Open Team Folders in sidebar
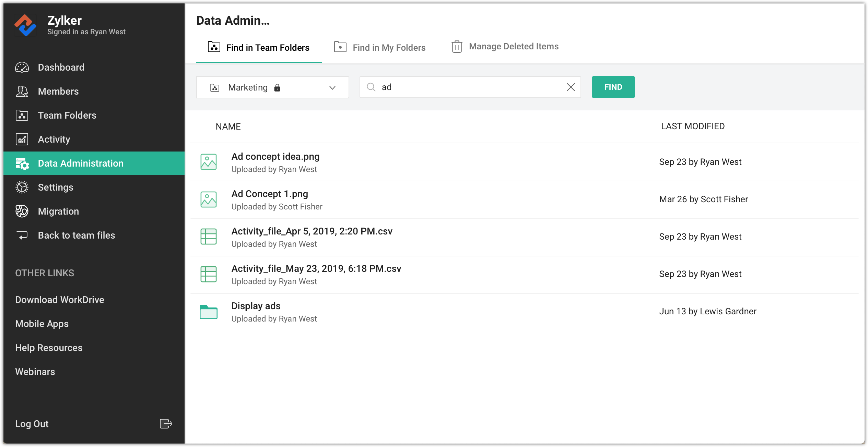 67,116
